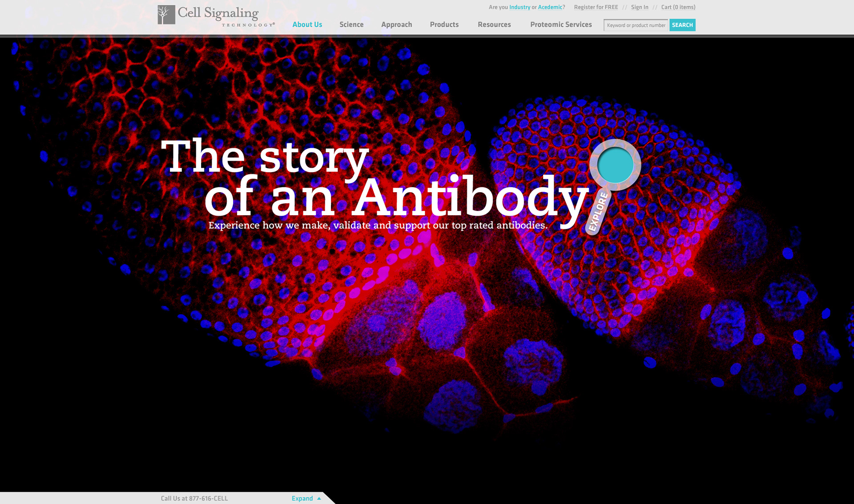Select the Academic link

pos(550,7)
